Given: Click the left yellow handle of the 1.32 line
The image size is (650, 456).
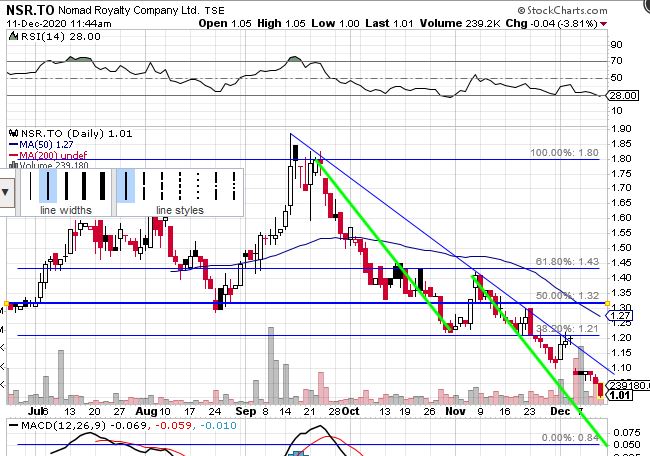Looking at the screenshot, I should [x=6, y=303].
